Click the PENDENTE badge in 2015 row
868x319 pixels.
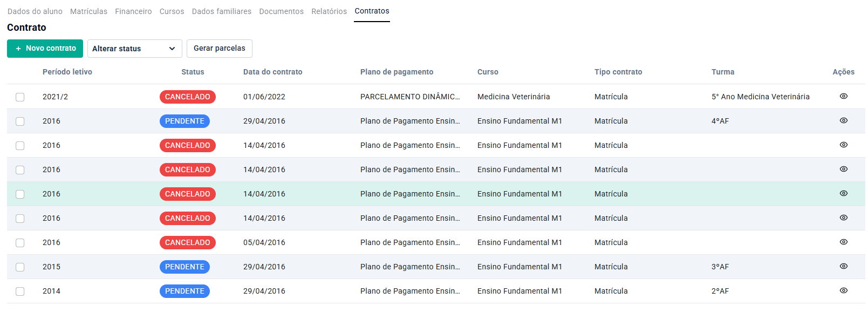click(x=184, y=267)
